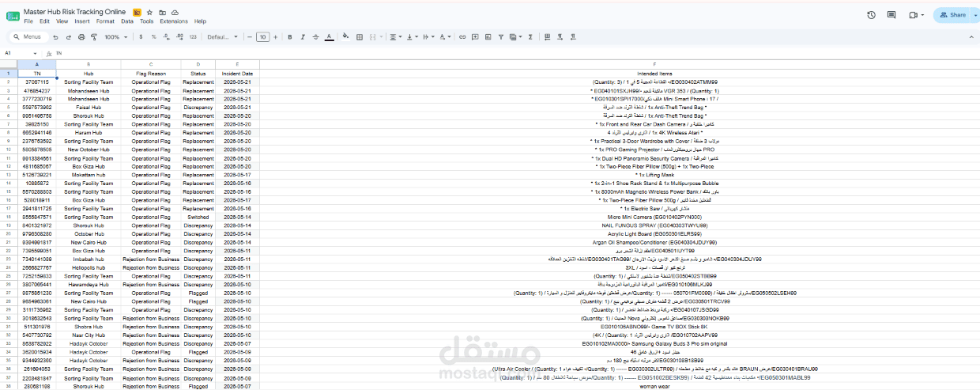Select the cell containing Faisal Hub
The height and width of the screenshot is (390, 980).
click(89, 107)
